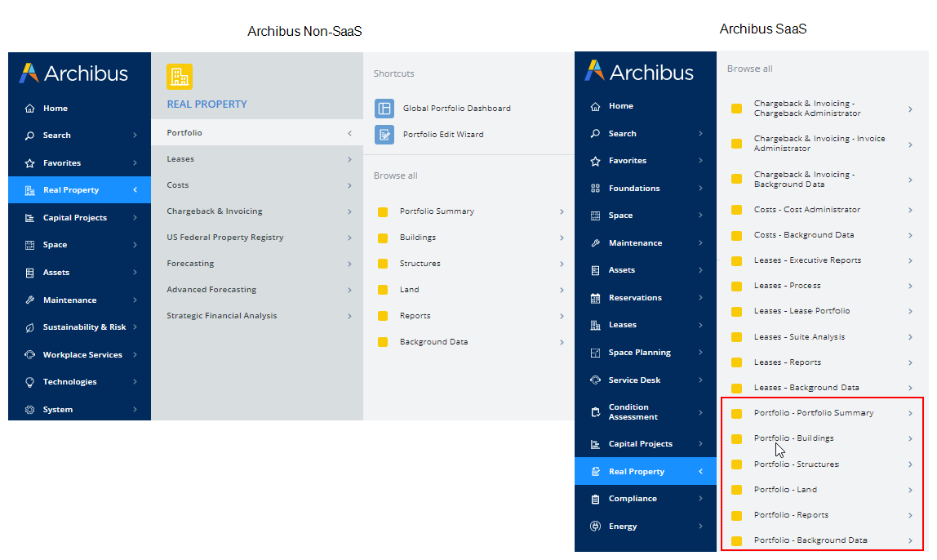This screenshot has height=560, width=937.
Task: Expand the Leases - Lease Portfolio chevron
Action: point(910,311)
